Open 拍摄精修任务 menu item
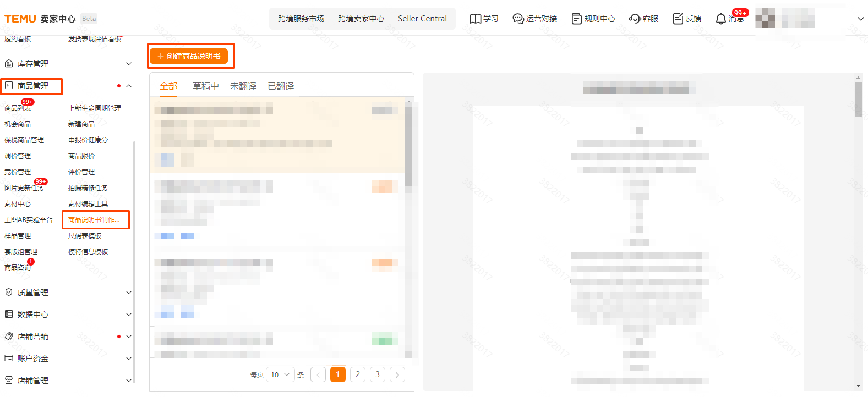 click(x=88, y=188)
